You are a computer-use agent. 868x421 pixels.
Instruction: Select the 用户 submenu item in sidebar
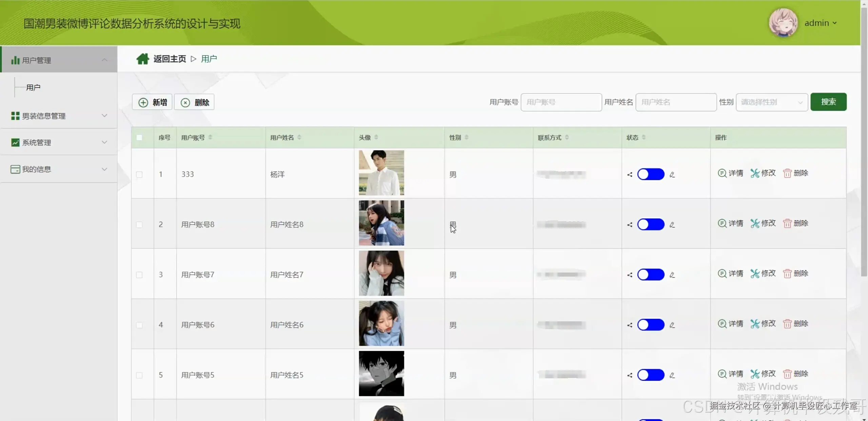click(33, 87)
